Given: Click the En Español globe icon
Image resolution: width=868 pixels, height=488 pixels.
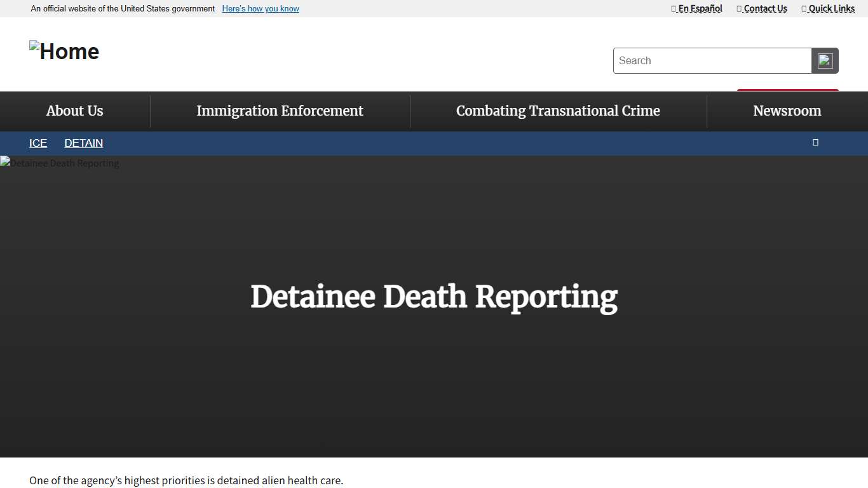Looking at the screenshot, I should pyautogui.click(x=673, y=8).
